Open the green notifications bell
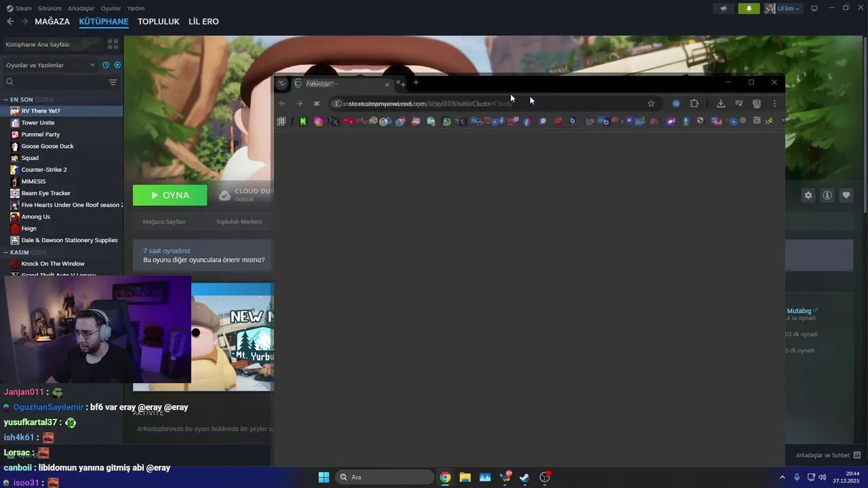The image size is (868, 488). click(x=749, y=8)
